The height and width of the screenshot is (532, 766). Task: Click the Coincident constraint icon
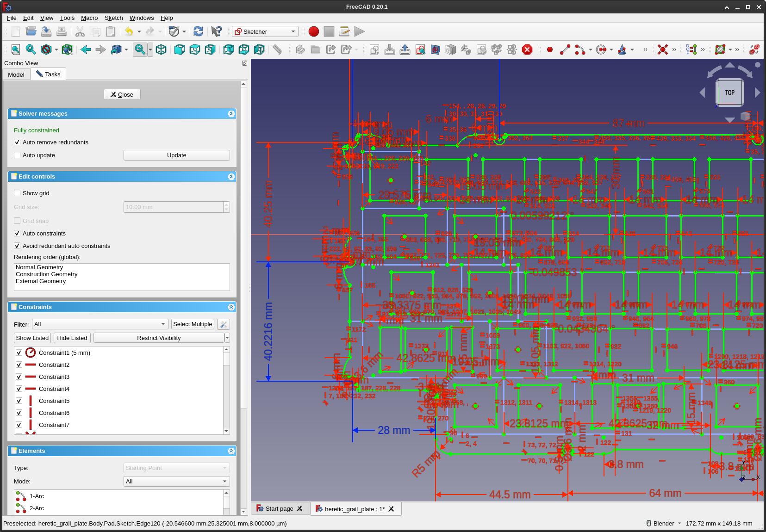(663, 49)
